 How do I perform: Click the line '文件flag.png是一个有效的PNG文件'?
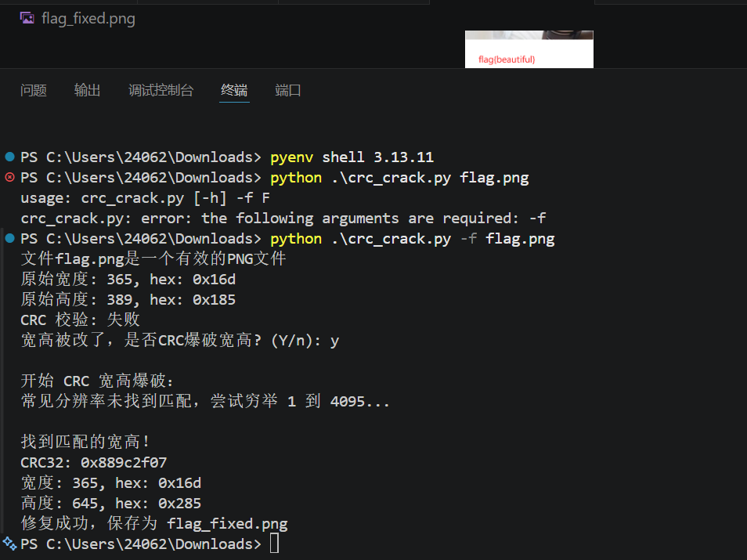[x=153, y=258]
